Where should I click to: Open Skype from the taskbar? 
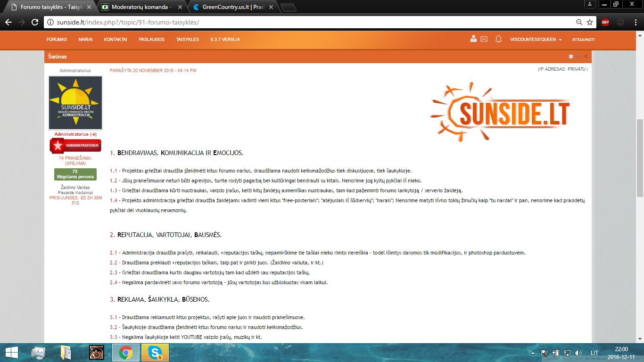pos(155,353)
